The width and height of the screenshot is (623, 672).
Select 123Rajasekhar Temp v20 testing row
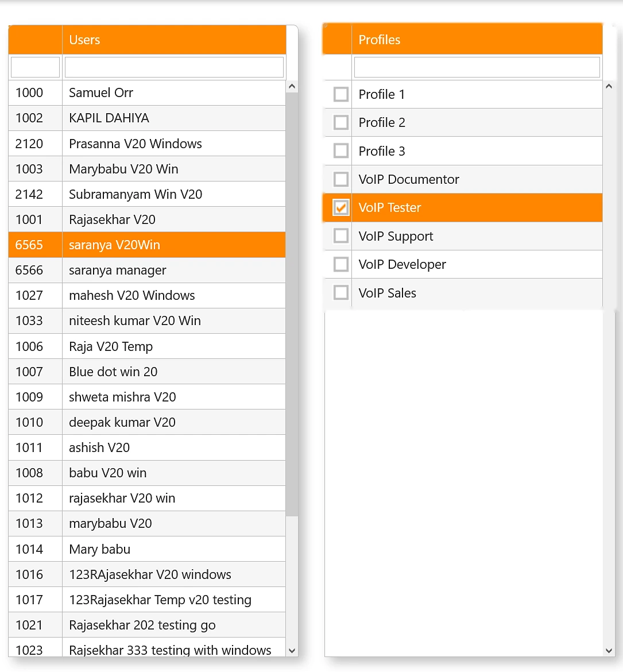tap(147, 600)
